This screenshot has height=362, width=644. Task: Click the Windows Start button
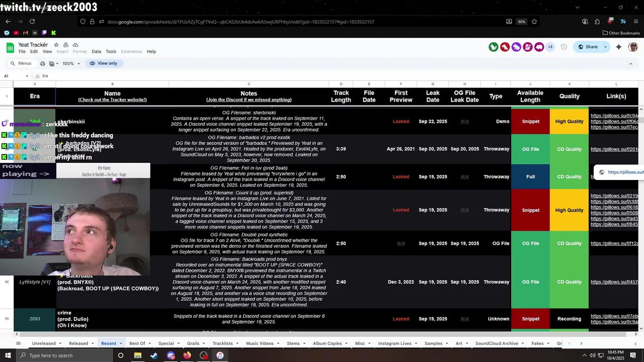pyautogui.click(x=8, y=355)
